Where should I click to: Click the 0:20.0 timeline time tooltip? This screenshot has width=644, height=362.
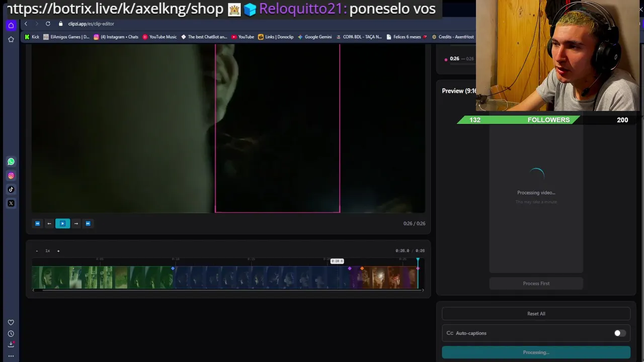point(337,261)
